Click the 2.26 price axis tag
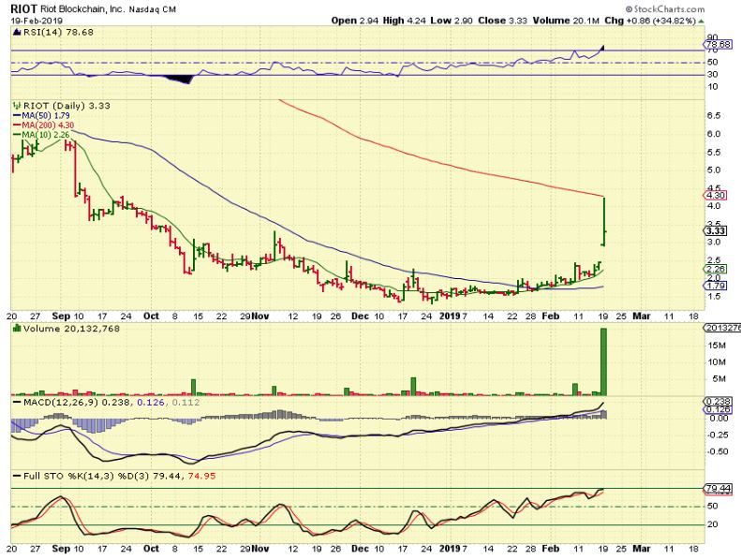The height and width of the screenshot is (560, 741). (x=715, y=269)
